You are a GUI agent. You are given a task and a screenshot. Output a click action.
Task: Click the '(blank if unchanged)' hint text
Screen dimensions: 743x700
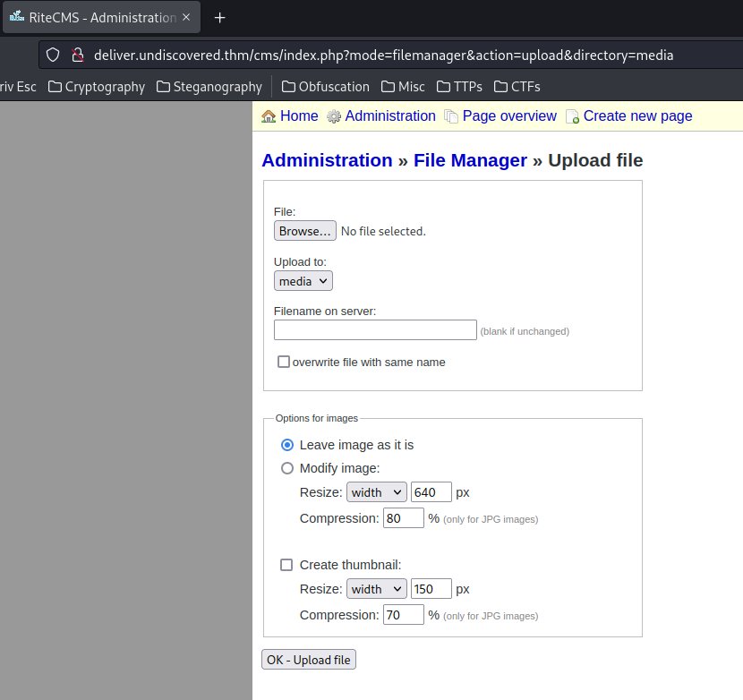525,331
